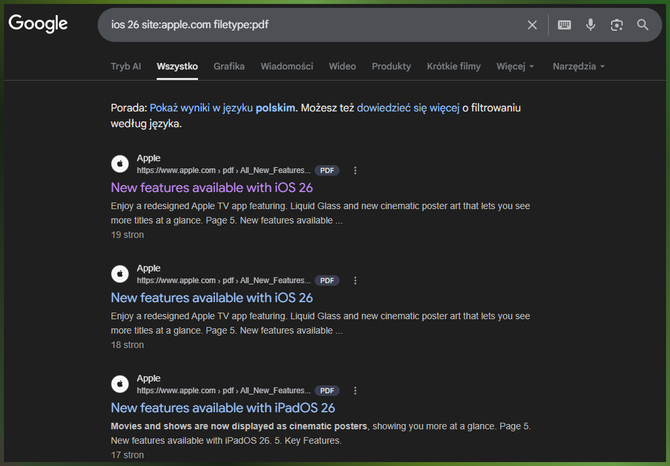Click inside the search query input field
The height and width of the screenshot is (466, 670).
(312, 25)
